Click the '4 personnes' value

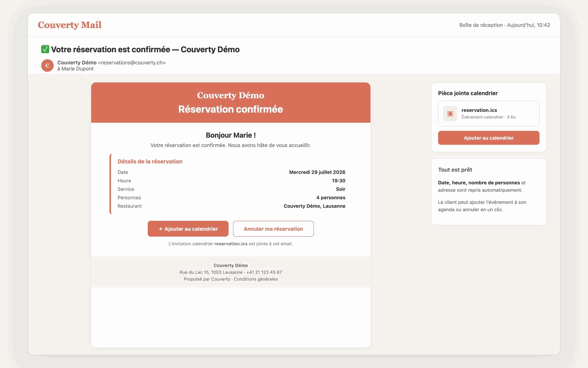pos(331,198)
